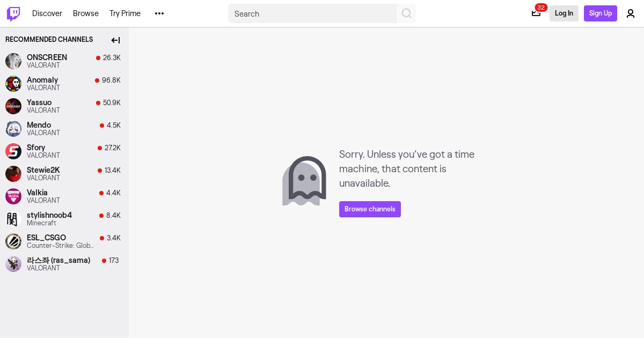
Task: Click the Twitch logo home icon
Action: coord(13,13)
